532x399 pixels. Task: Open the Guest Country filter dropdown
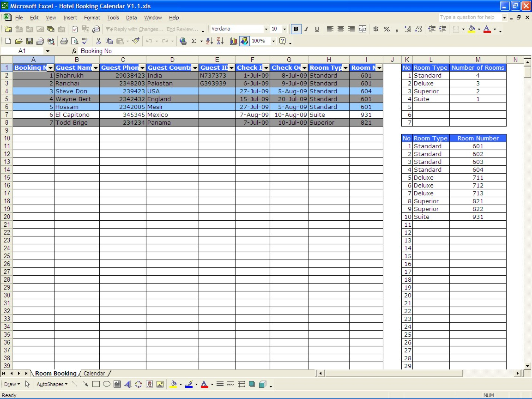click(x=195, y=68)
